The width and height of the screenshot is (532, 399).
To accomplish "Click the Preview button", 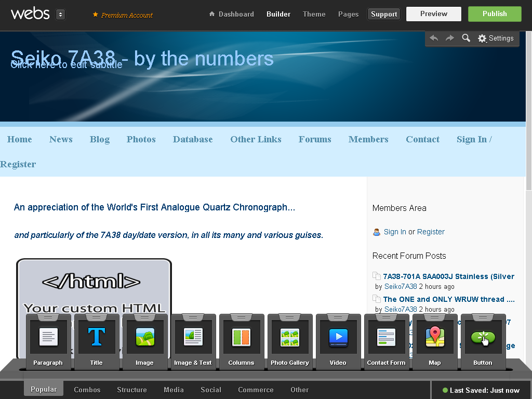I will pyautogui.click(x=434, y=14).
